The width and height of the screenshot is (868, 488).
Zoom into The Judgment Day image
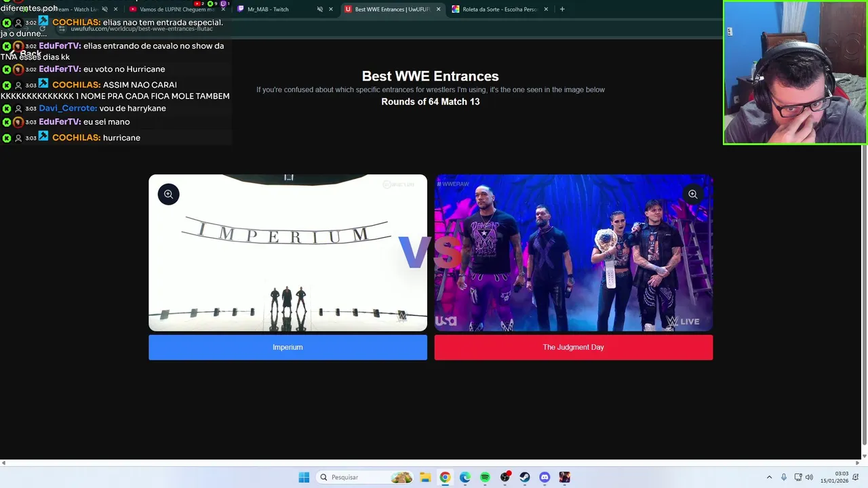point(692,195)
